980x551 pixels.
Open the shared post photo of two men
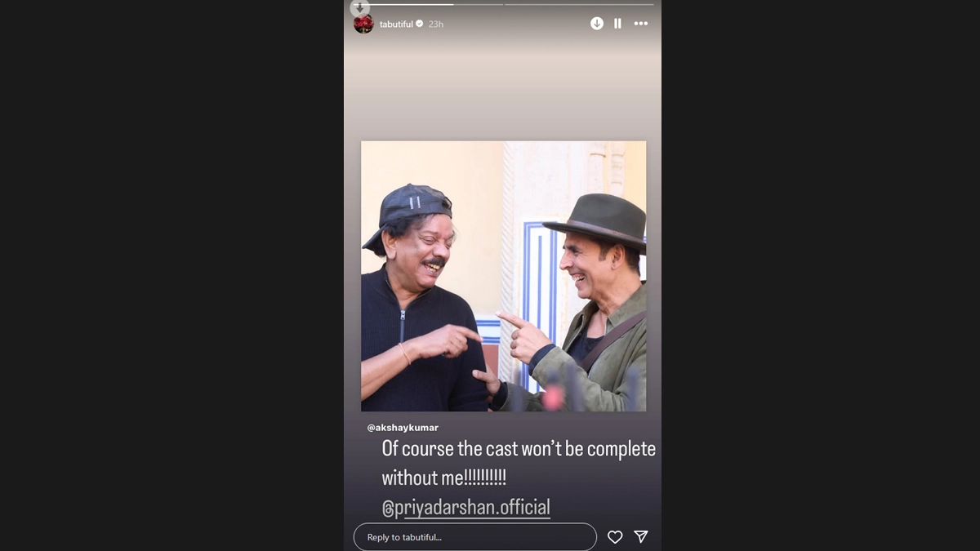pos(503,276)
